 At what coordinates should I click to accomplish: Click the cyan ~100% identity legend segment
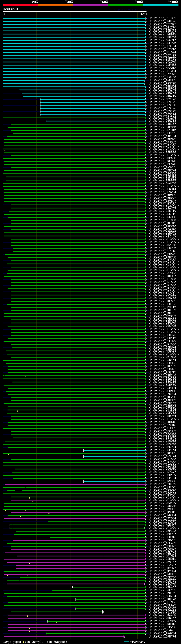(x=160, y=5)
